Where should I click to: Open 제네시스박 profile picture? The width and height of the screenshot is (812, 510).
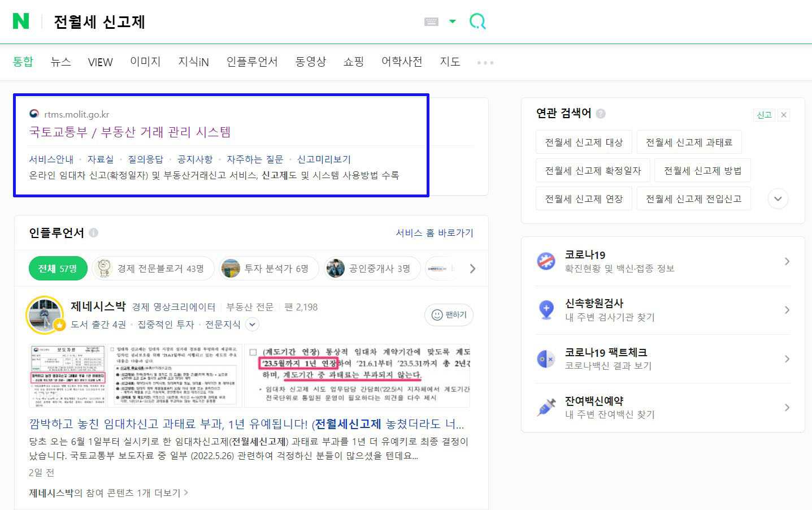point(45,315)
